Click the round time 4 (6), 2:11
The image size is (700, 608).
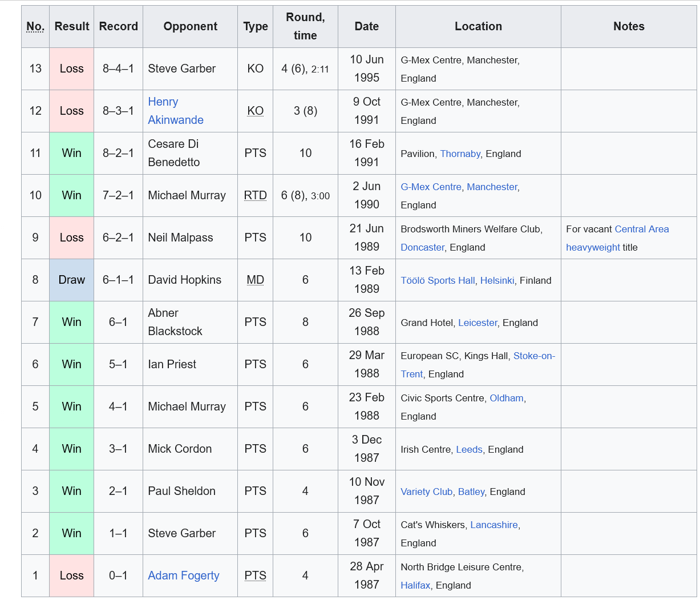305,69
